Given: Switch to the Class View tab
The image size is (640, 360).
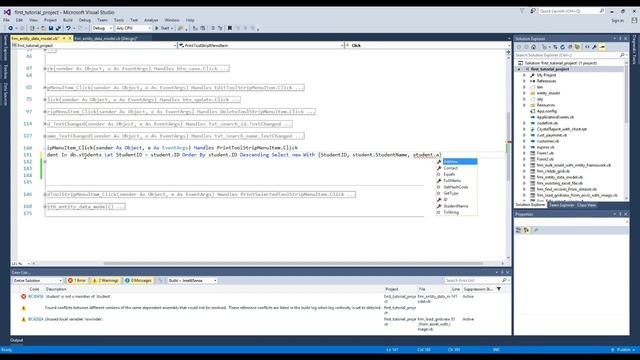Looking at the screenshot, I should (587, 205).
